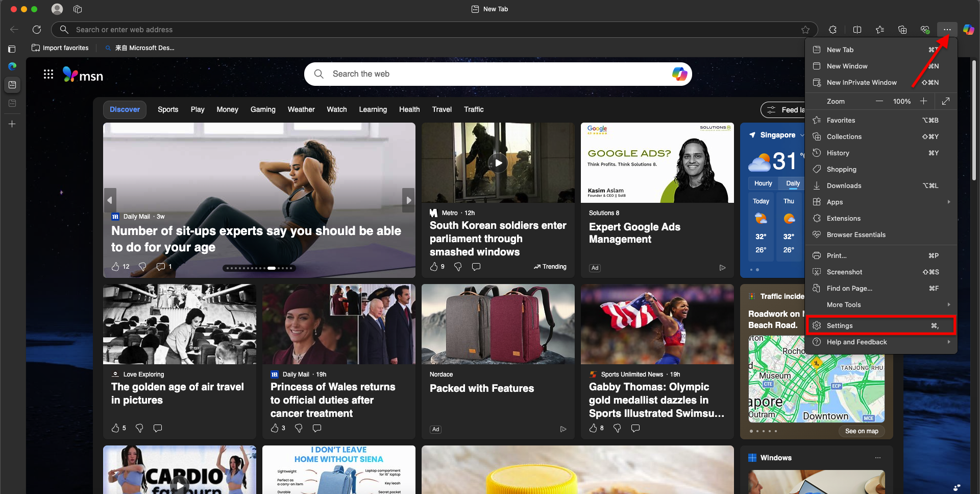The width and height of the screenshot is (980, 494).
Task: Open Favorites star-list toolbar icon
Action: [880, 30]
